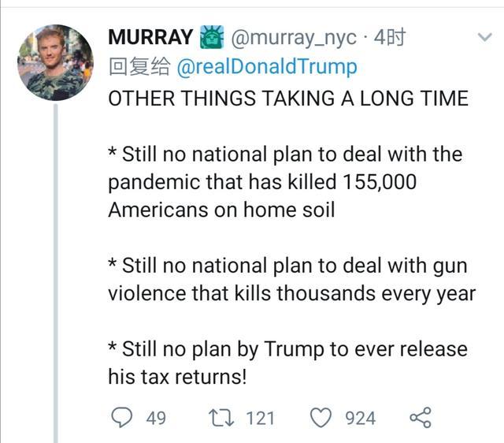Image resolution: width=504 pixels, height=443 pixels.
Task: Click the 924 likes count
Action: point(360,418)
